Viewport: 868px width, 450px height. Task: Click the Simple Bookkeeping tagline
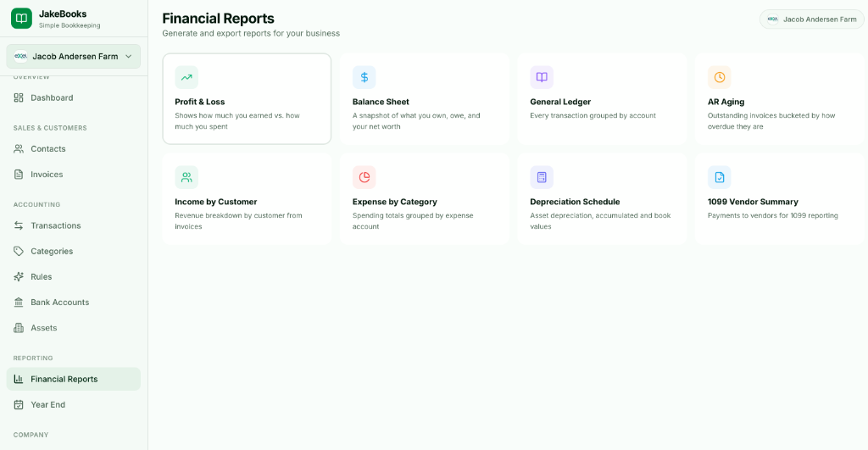click(x=70, y=25)
